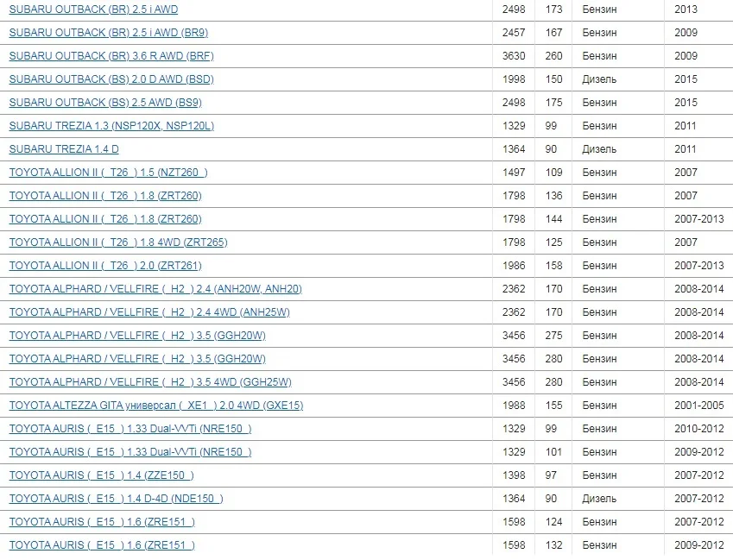Click the 275 horsepower cell
Image resolution: width=733 pixels, height=560 pixels.
pos(553,337)
